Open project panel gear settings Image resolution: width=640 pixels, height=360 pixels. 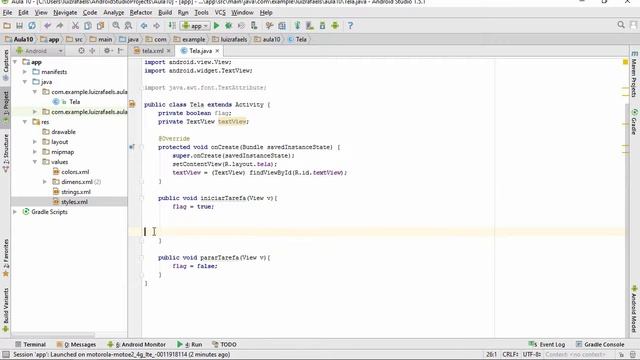[x=107, y=51]
